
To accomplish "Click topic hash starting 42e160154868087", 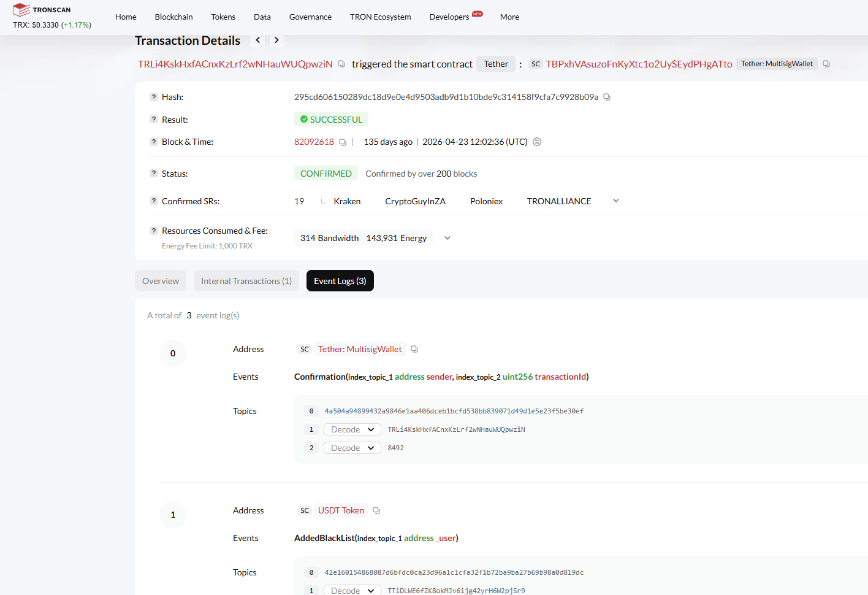I will (454, 572).
